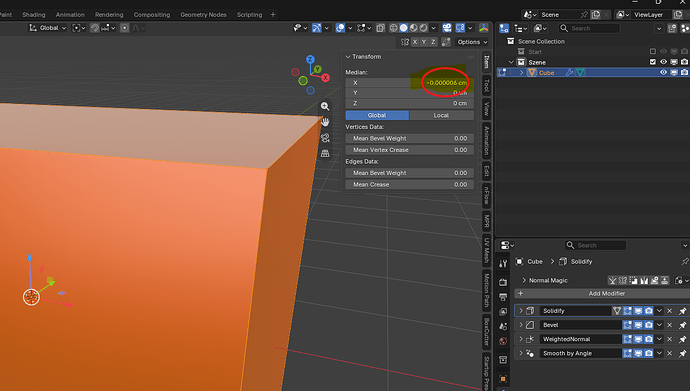Viewport: 690px width, 391px height.
Task: Expand the Solidify modifier panel
Action: coord(521,311)
